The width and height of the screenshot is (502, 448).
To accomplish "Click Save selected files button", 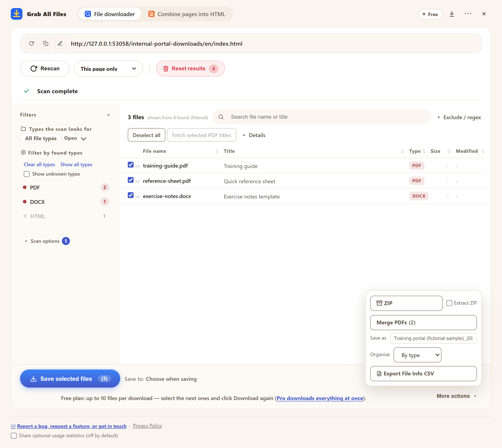I will tap(70, 379).
